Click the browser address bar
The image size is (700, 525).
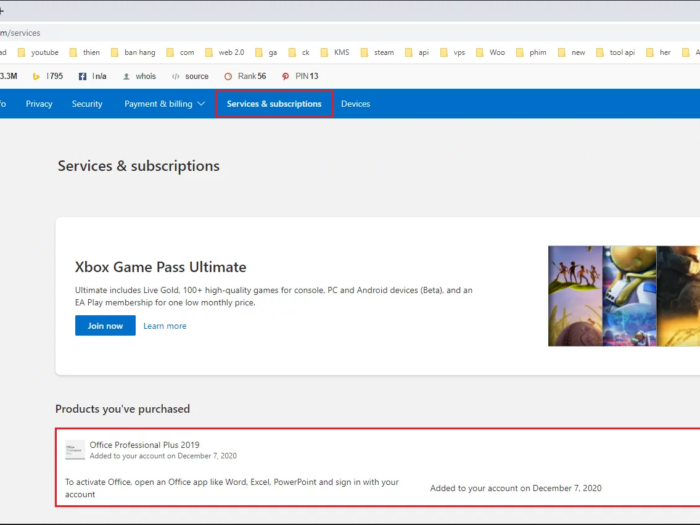pyautogui.click(x=350, y=33)
